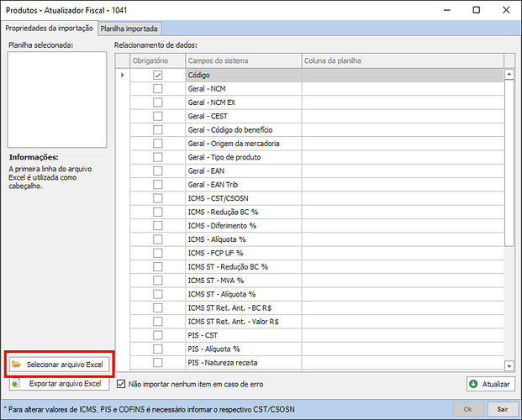
Task: Check the box for PIS - CST row
Action: pos(158,335)
